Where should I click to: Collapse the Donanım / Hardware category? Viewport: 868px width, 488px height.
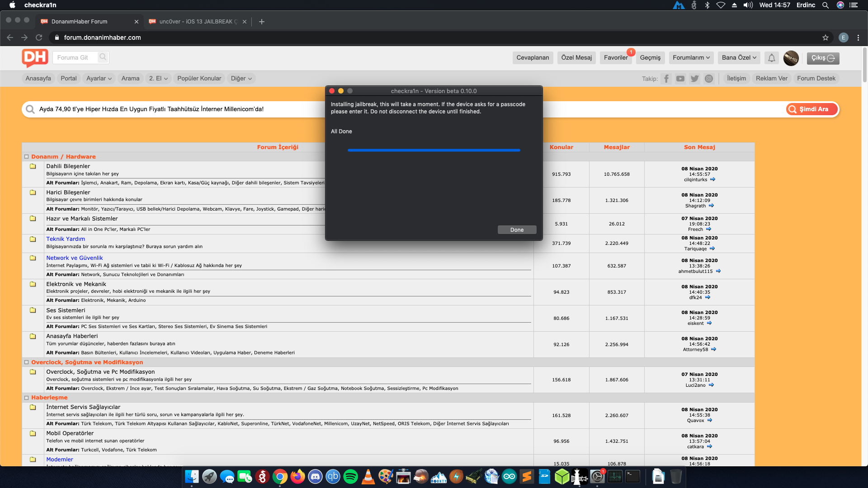[x=27, y=157]
